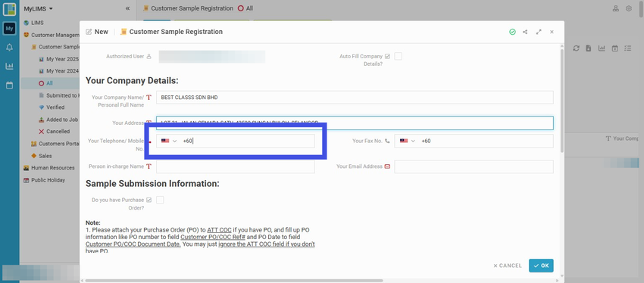Open fax number country flag dropdown
This screenshot has height=283, width=644.
408,141
